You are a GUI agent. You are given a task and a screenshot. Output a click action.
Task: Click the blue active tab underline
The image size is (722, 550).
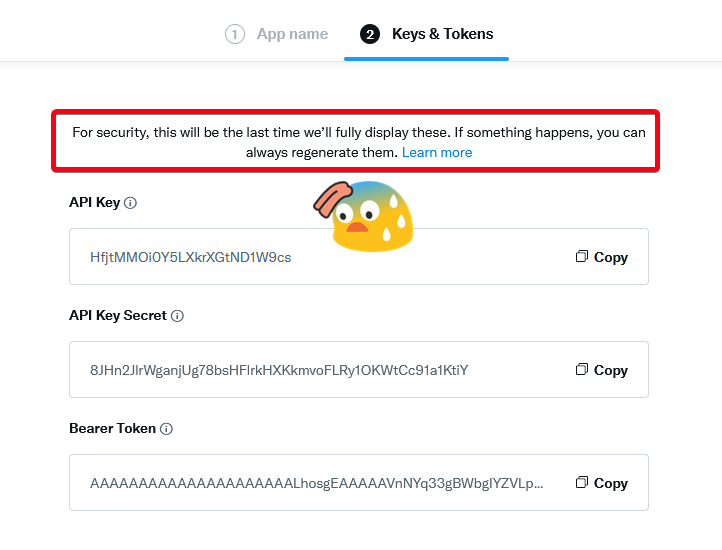pos(426,58)
